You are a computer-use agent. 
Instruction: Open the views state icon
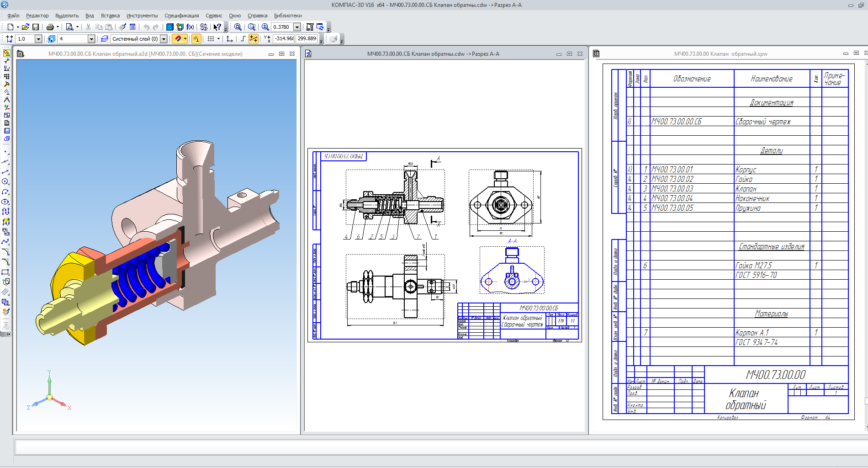(51, 39)
